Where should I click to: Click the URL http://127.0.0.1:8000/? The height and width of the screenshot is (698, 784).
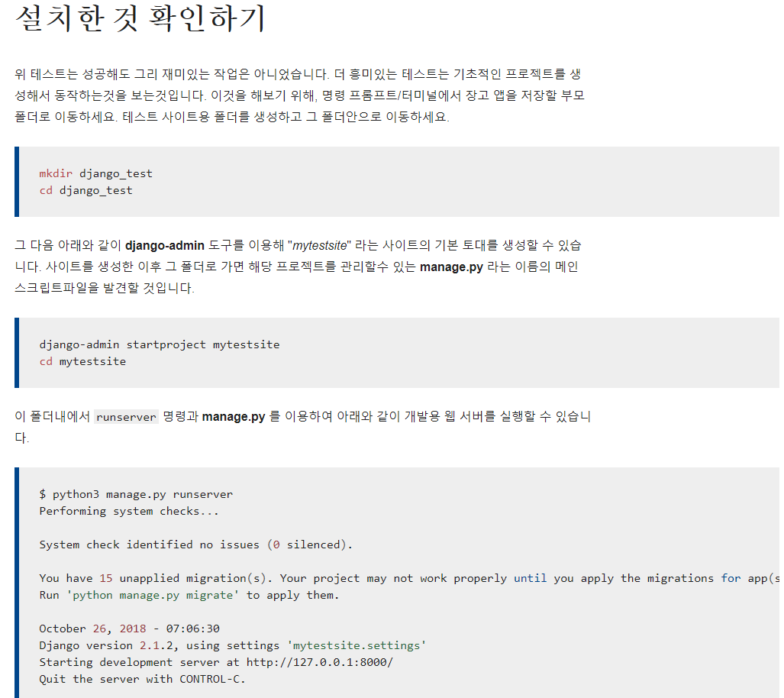point(320,662)
